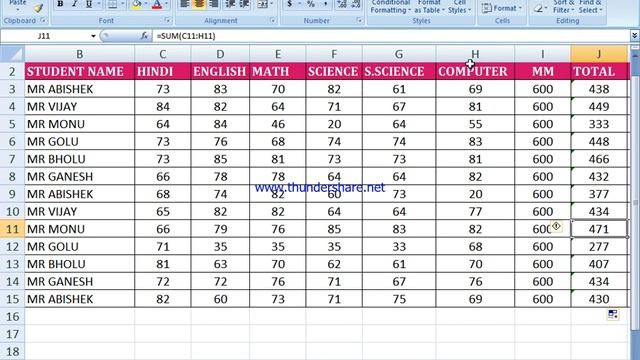Select MR GANESH in row 14

click(x=80, y=282)
